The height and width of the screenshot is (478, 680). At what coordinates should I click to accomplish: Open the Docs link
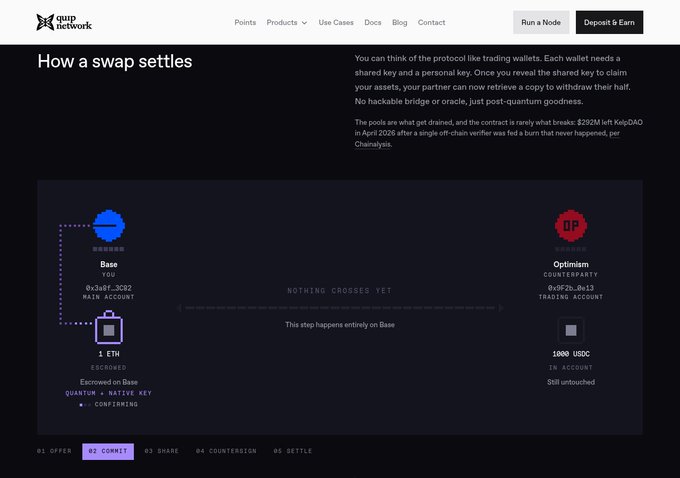pos(373,23)
